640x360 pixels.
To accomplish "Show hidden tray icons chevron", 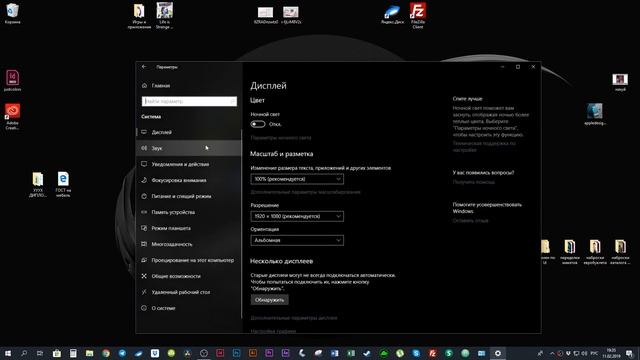I will point(552,353).
